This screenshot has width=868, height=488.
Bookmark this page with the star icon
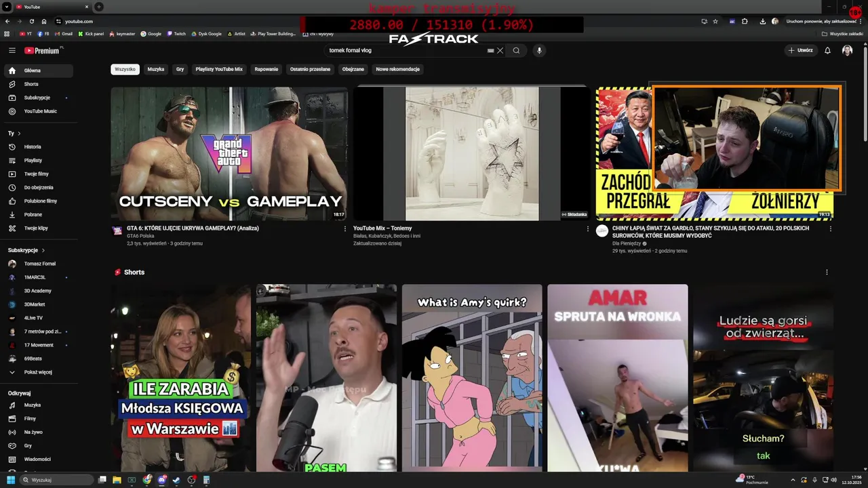pos(715,21)
